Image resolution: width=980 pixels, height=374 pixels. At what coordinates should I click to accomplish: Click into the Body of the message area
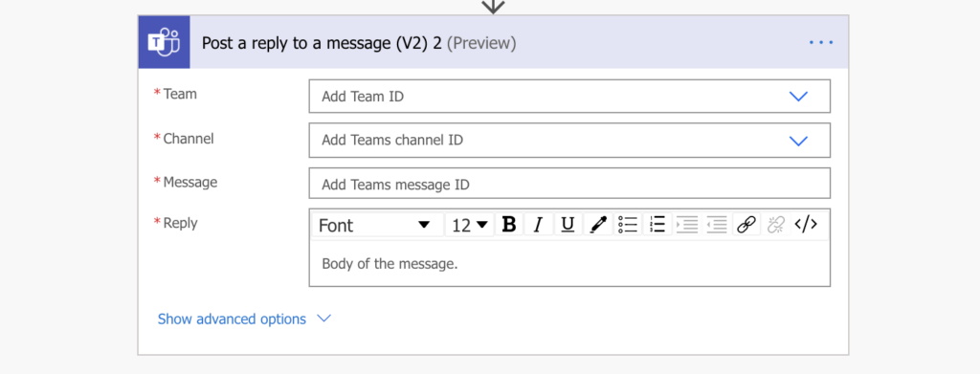[569, 263]
